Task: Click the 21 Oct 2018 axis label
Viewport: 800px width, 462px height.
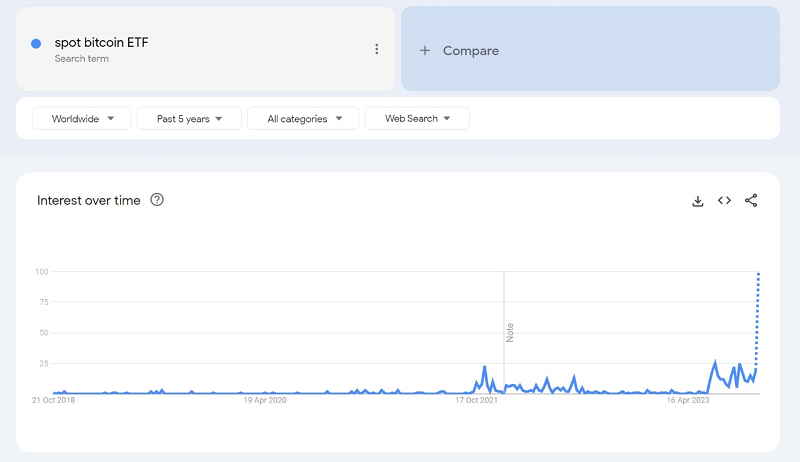Action: 54,400
